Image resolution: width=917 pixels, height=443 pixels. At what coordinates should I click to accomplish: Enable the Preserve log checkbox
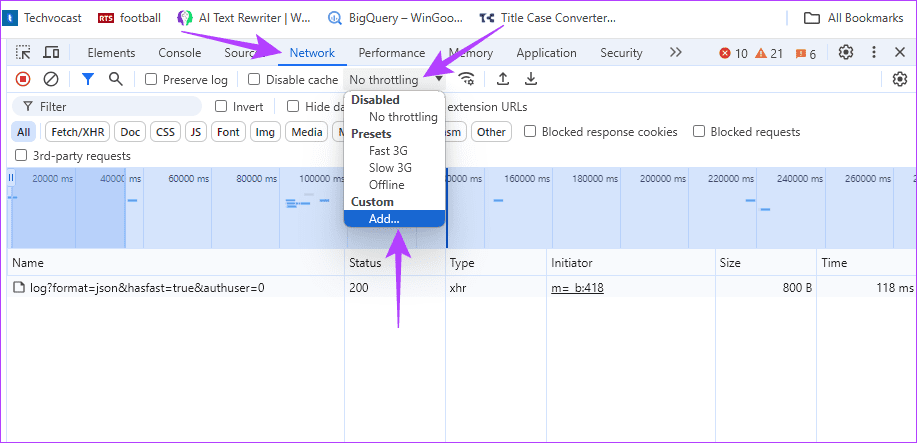152,80
